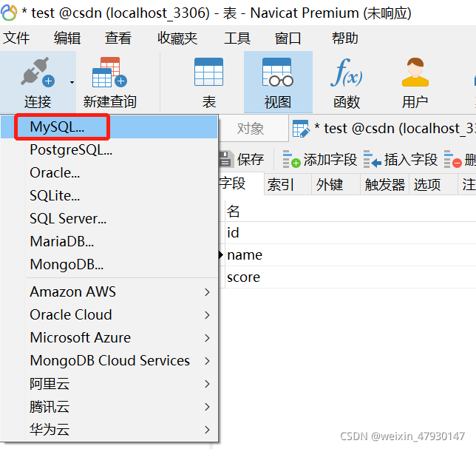Open the 工具 menu
This screenshot has height=449, width=476.
pyautogui.click(x=237, y=38)
